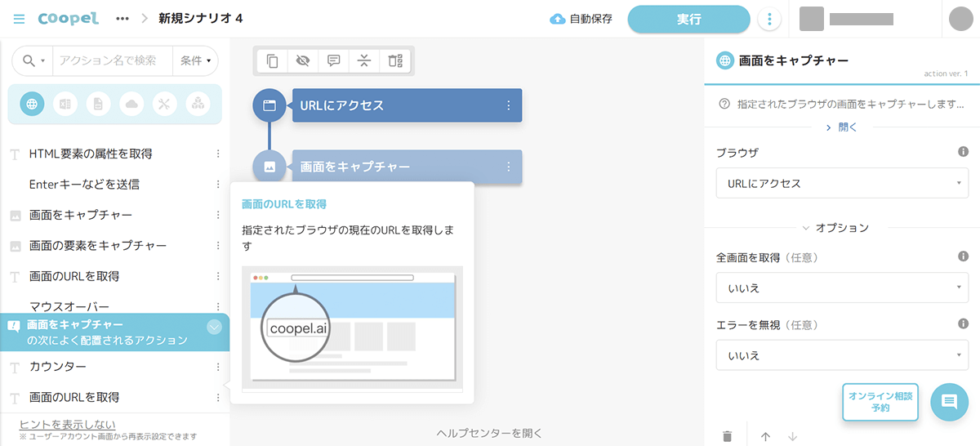
Task: Select the cloud services category icon
Action: [131, 104]
